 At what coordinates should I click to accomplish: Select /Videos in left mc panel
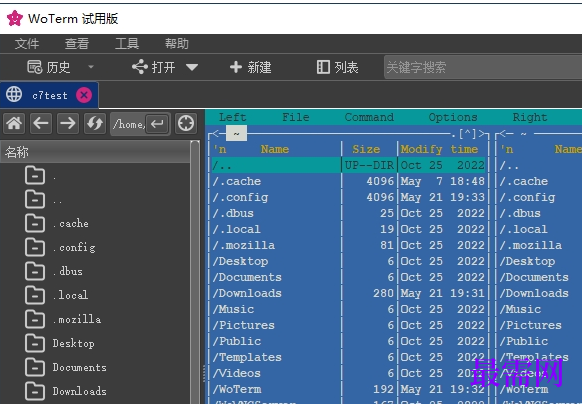coord(348,373)
